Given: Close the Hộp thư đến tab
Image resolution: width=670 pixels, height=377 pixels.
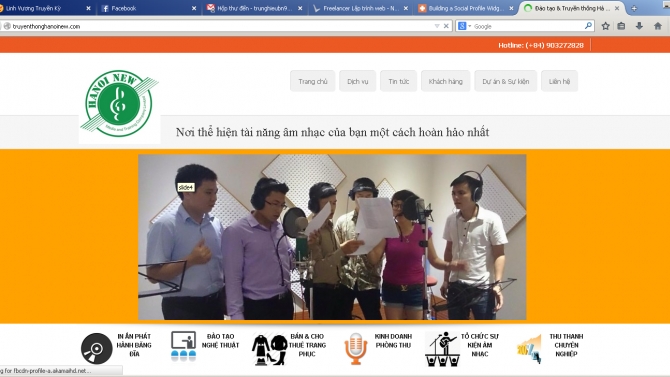Looking at the screenshot, I should [x=300, y=8].
